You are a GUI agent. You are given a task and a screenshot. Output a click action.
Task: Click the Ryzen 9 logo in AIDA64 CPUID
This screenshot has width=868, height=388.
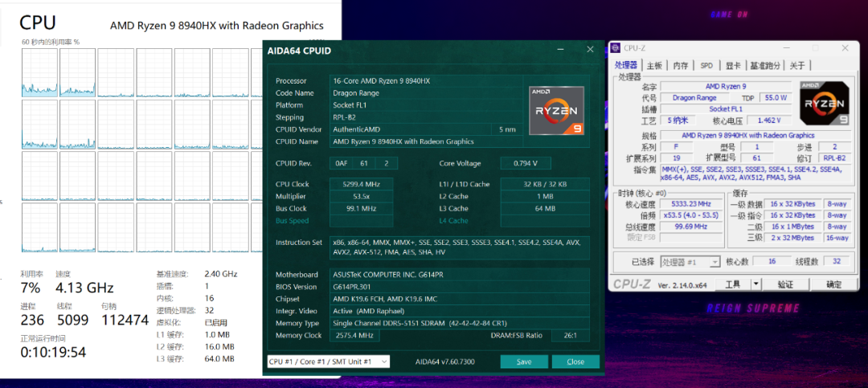coord(557,110)
